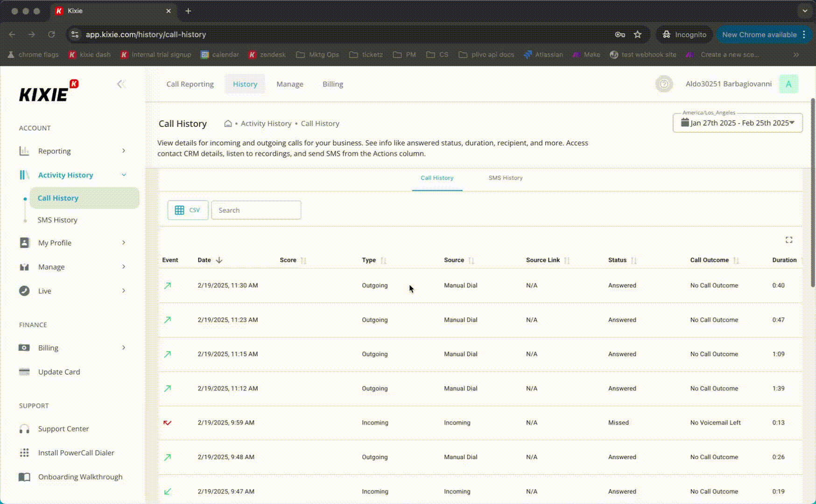The height and width of the screenshot is (504, 816).
Task: Open Reporting in the sidebar
Action: pos(54,151)
